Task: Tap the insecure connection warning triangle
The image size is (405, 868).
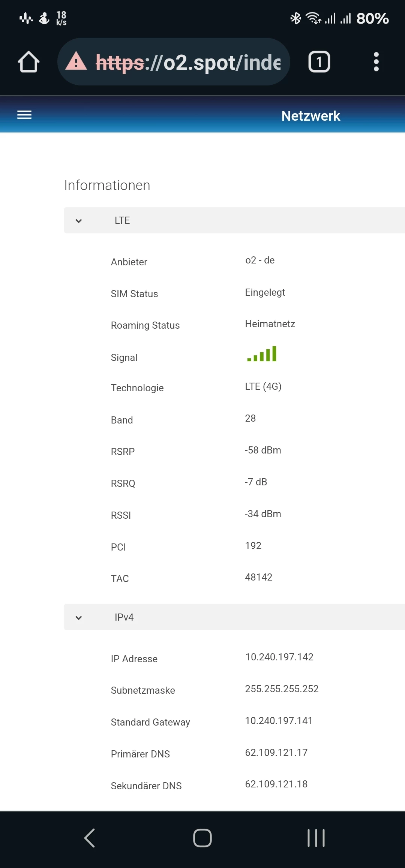Action: coord(76,61)
